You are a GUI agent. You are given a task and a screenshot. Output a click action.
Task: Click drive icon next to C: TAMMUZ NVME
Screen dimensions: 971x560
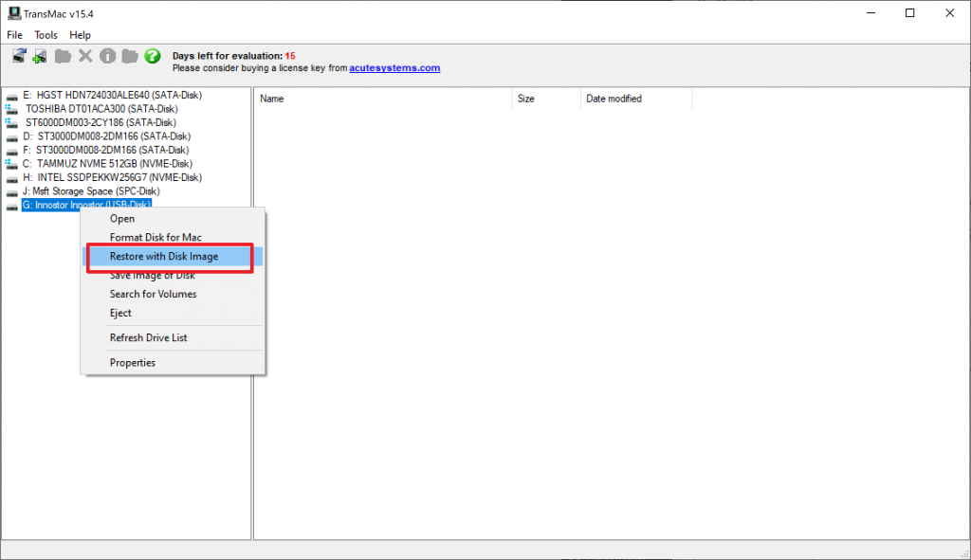click(11, 164)
